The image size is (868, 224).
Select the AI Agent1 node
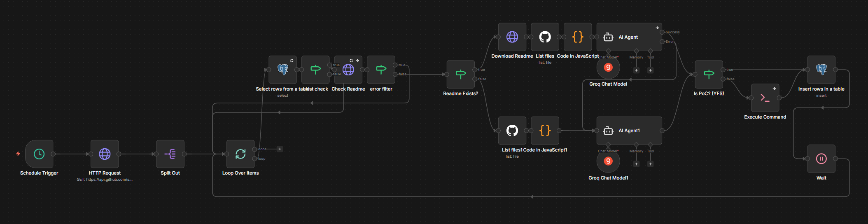[x=629, y=131]
